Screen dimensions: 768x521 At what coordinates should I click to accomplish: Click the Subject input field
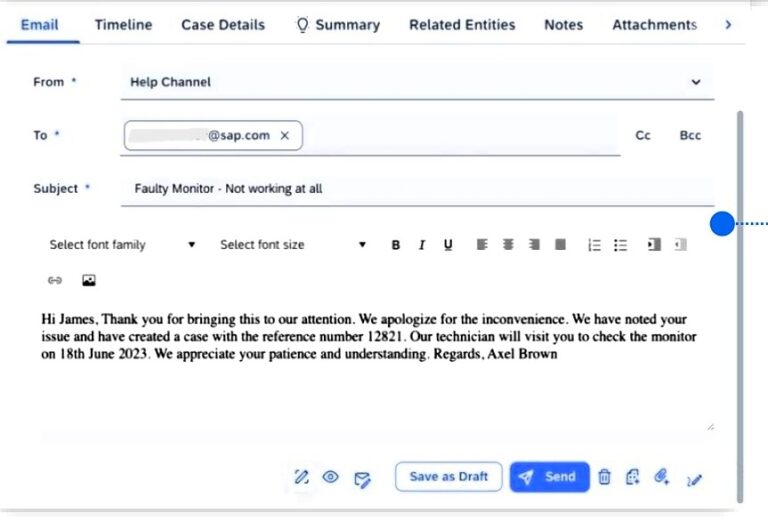point(417,188)
